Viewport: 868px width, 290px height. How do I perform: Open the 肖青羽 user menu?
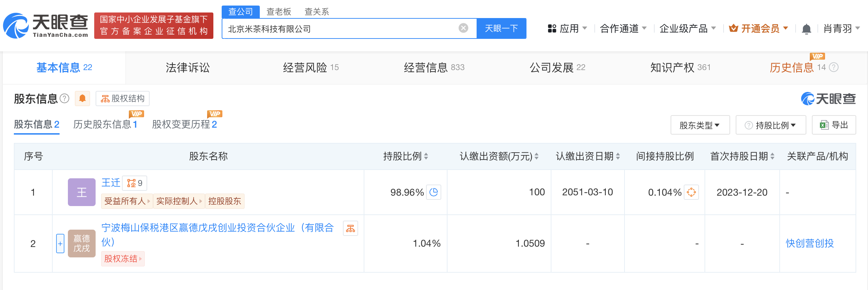click(x=842, y=28)
